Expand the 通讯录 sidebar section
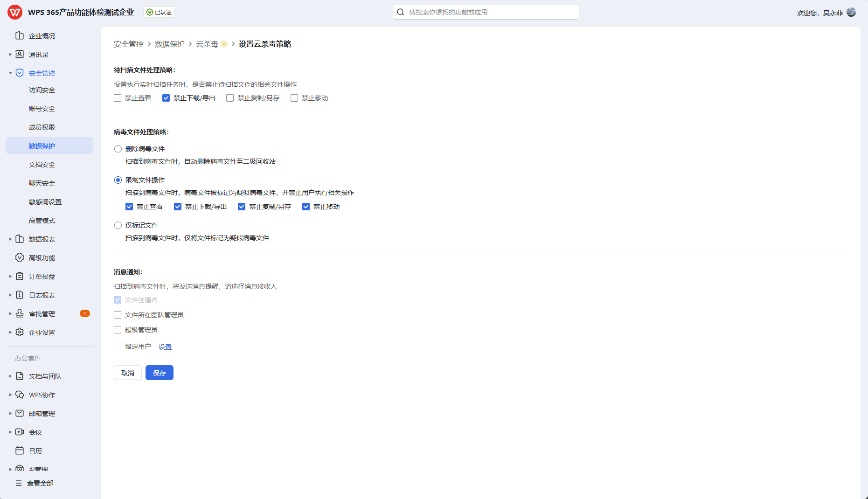The height and width of the screenshot is (499, 868). coord(10,55)
